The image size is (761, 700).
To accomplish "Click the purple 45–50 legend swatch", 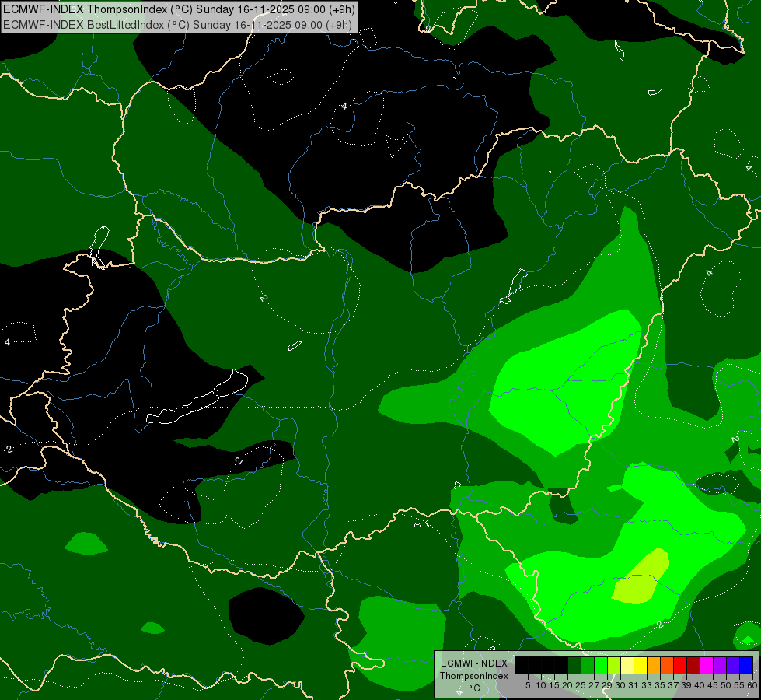I will coord(720,665).
